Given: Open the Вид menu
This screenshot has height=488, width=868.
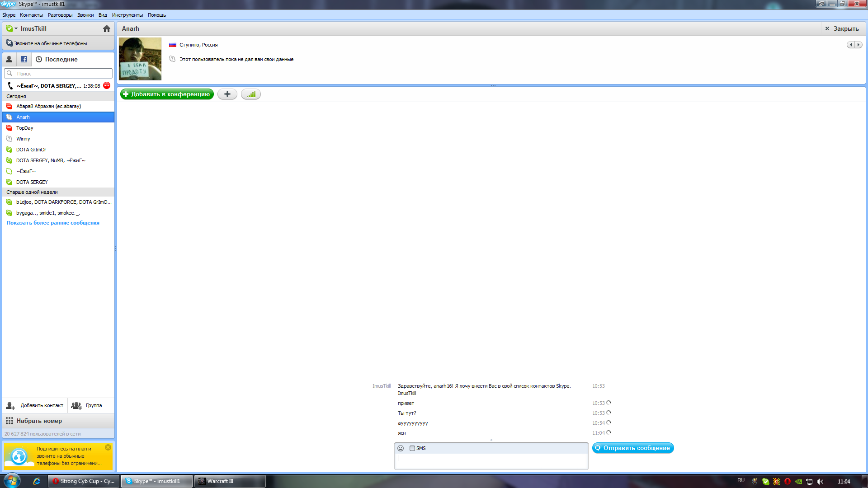Looking at the screenshot, I should tap(103, 15).
